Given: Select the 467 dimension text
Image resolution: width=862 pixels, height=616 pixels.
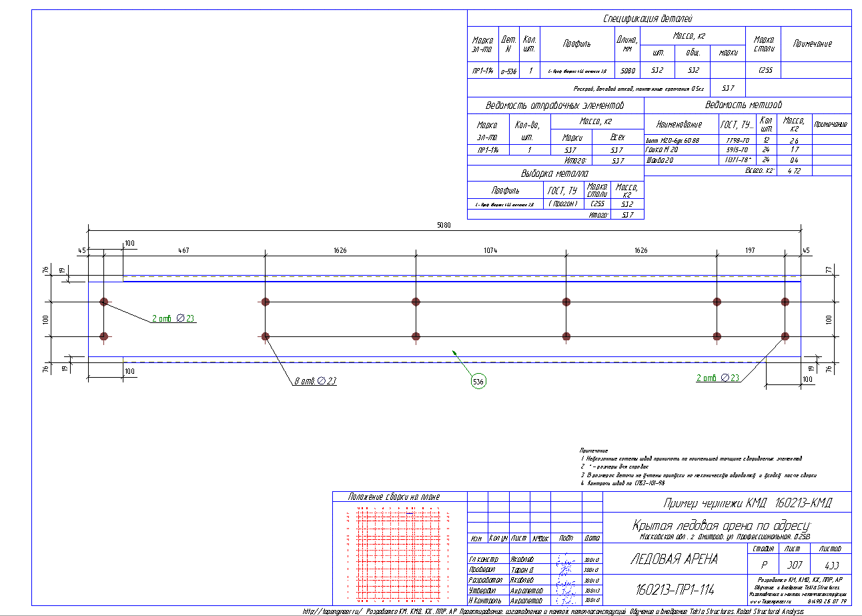Looking at the screenshot, I should click(x=183, y=250).
